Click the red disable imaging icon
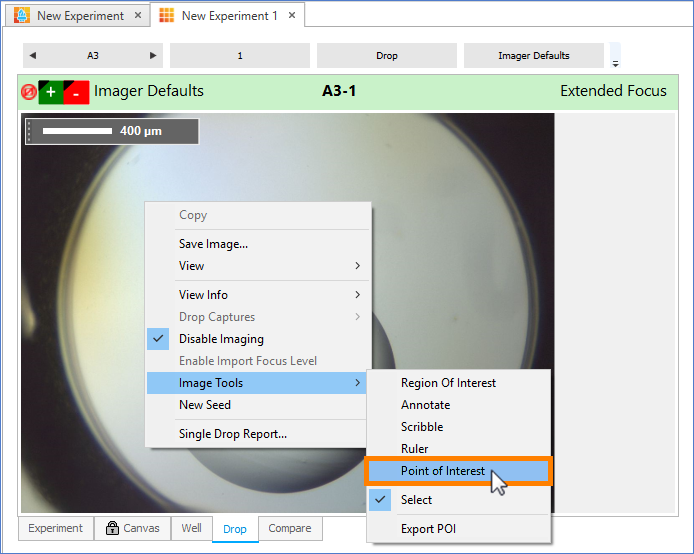The image size is (694, 554). [29, 92]
